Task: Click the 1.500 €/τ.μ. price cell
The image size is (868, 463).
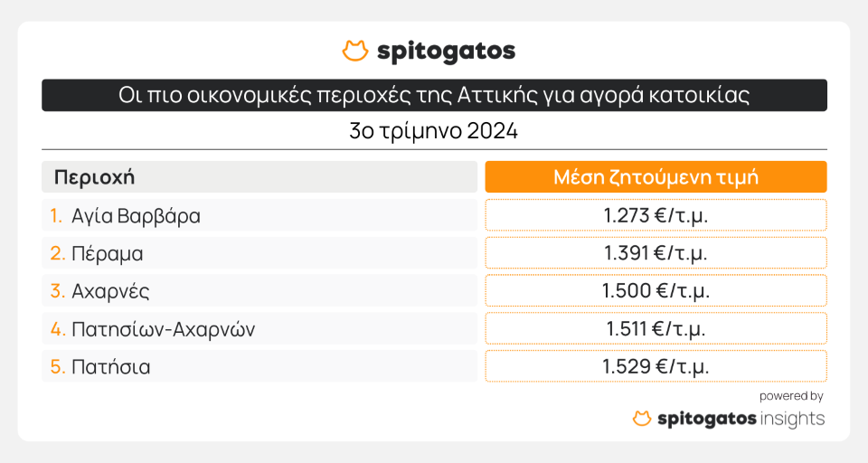Action: click(x=656, y=291)
